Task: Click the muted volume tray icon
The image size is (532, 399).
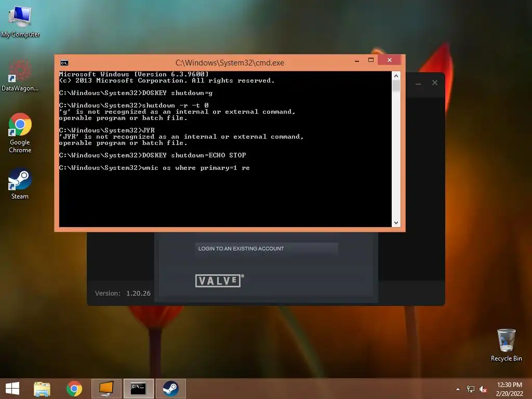Action: (x=483, y=389)
